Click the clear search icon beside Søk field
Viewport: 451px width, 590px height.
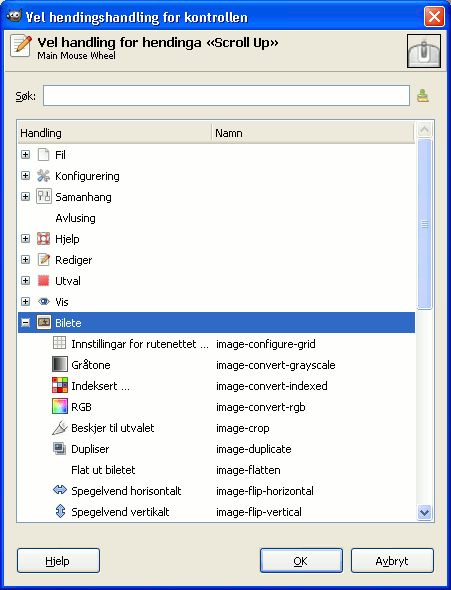(x=423, y=96)
